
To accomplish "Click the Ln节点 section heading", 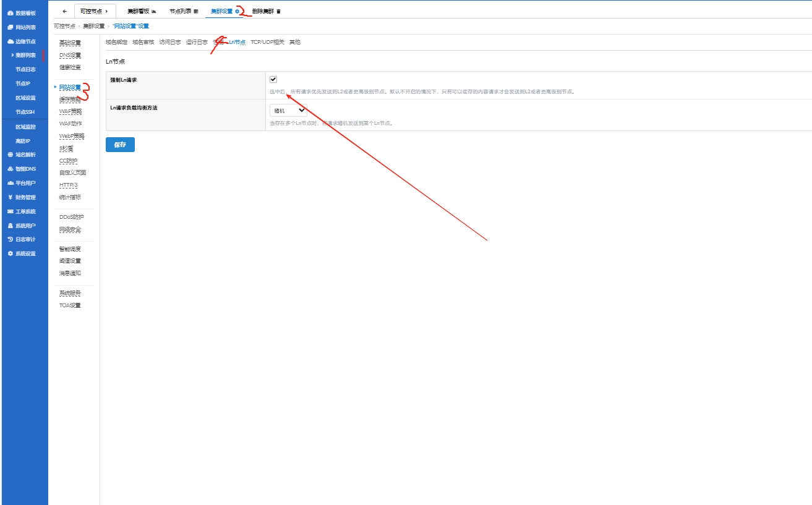I will 114,61.
